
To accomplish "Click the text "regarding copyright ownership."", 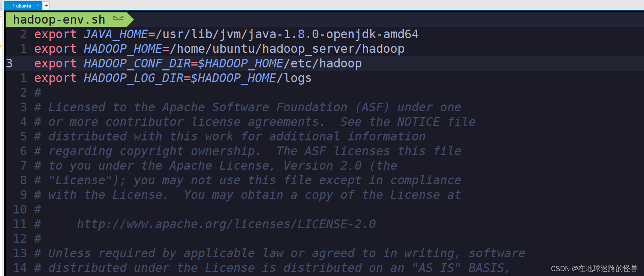I will 154,151.
